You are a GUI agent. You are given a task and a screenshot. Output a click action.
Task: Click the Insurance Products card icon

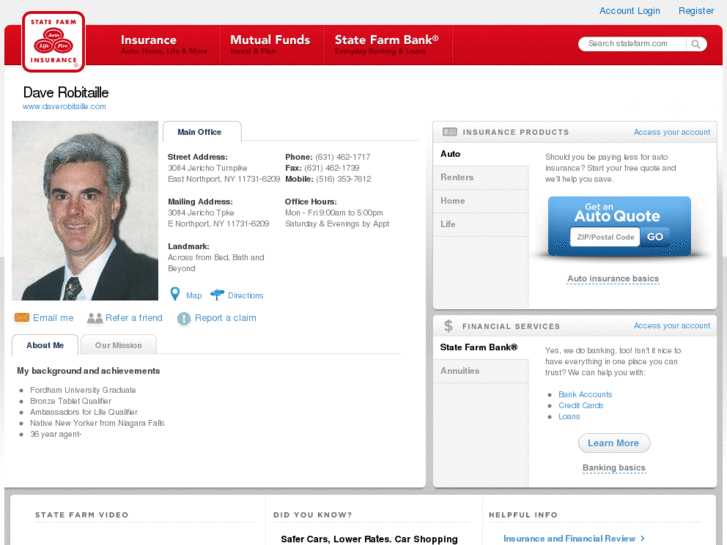click(x=450, y=132)
